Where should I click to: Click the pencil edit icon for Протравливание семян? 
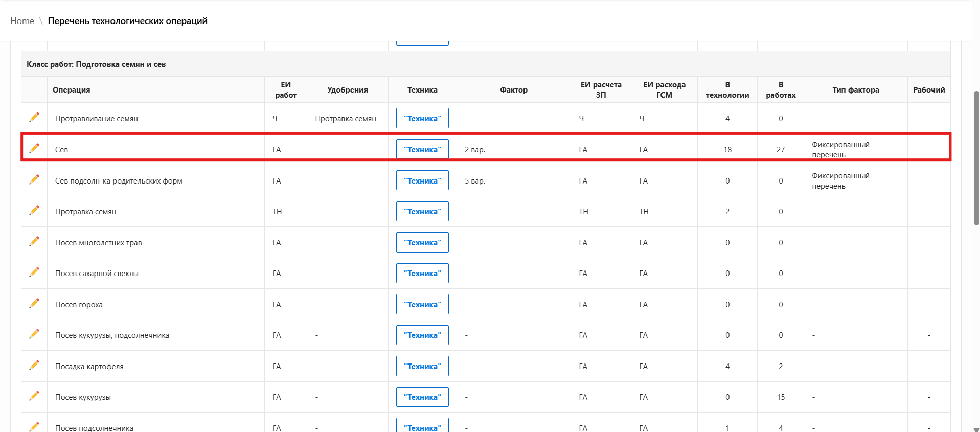tap(34, 117)
